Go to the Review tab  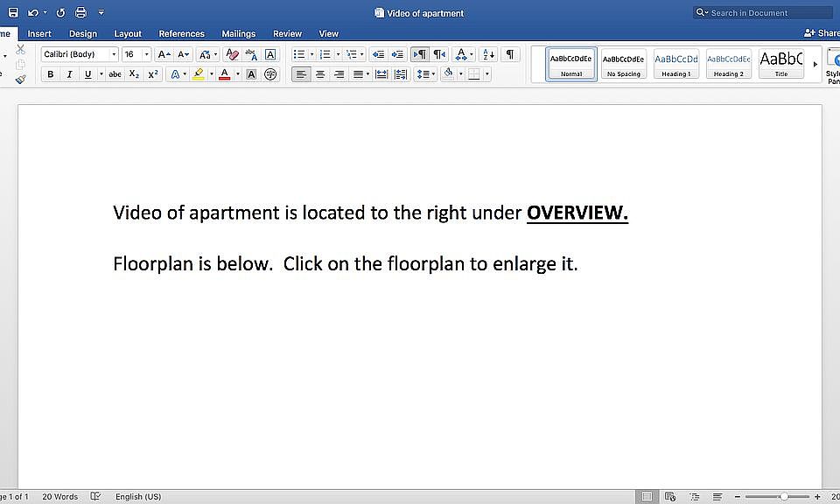(x=287, y=33)
